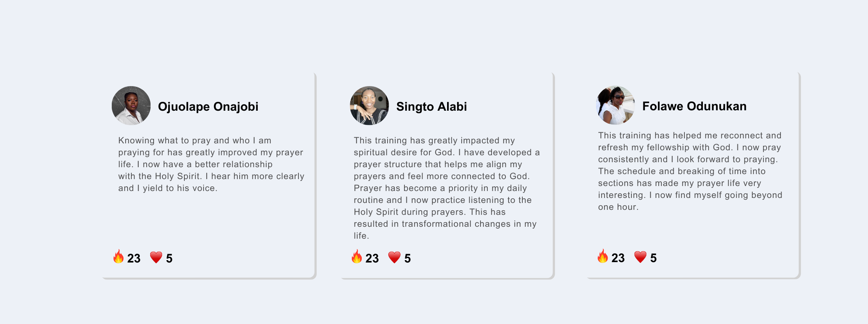This screenshot has width=868, height=324.
Task: Open Folawe Odunukan's profile photo
Action: (615, 105)
